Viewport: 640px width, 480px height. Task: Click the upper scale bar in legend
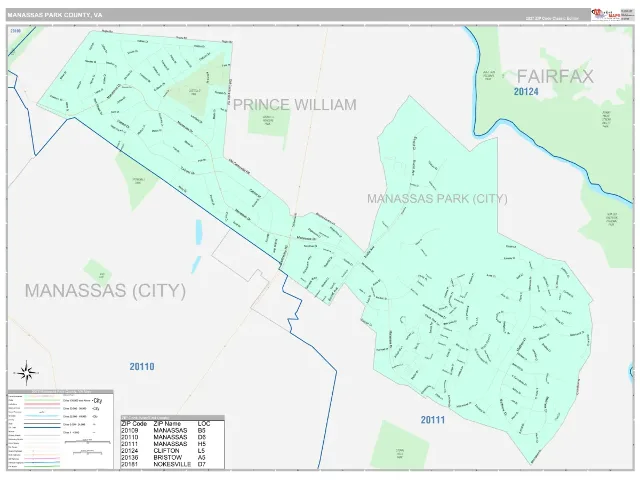[87, 442]
